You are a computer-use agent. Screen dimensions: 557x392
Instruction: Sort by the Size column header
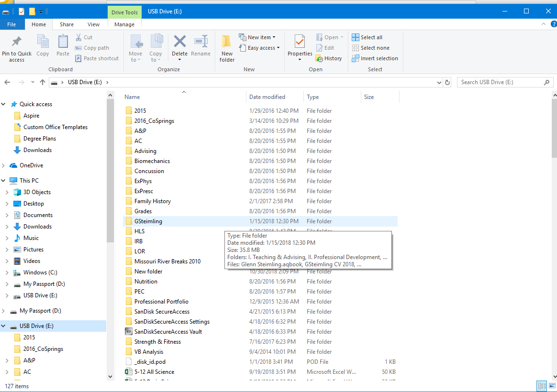pyautogui.click(x=380, y=97)
